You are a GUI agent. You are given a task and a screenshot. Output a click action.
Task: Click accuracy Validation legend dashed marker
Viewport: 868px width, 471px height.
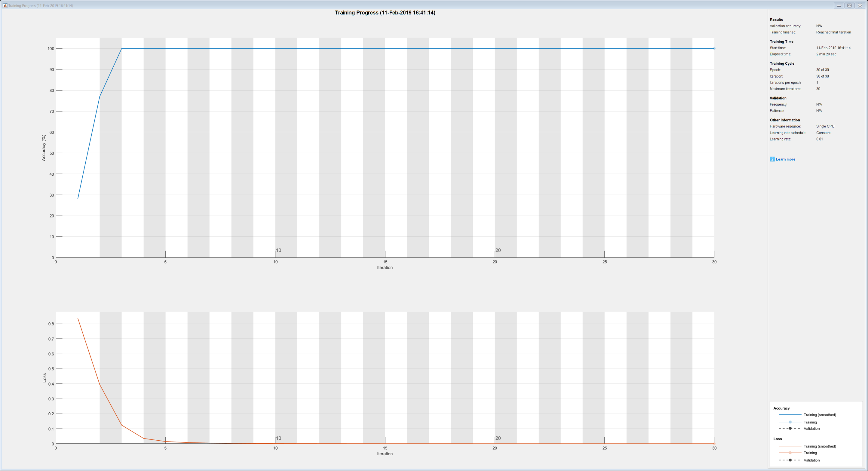click(790, 429)
